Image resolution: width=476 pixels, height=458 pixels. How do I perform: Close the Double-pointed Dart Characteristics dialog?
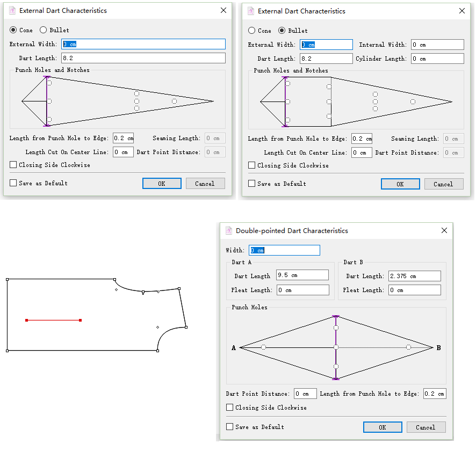pyautogui.click(x=444, y=230)
